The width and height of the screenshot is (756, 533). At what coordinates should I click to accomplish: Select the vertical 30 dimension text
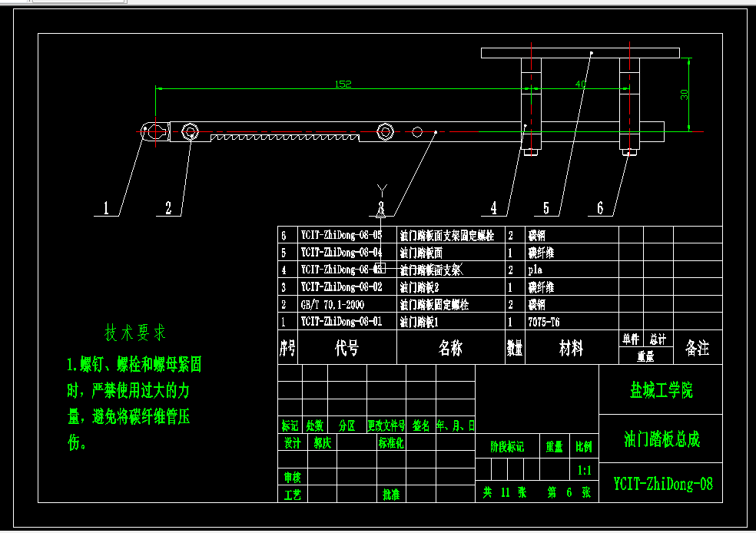click(x=684, y=94)
